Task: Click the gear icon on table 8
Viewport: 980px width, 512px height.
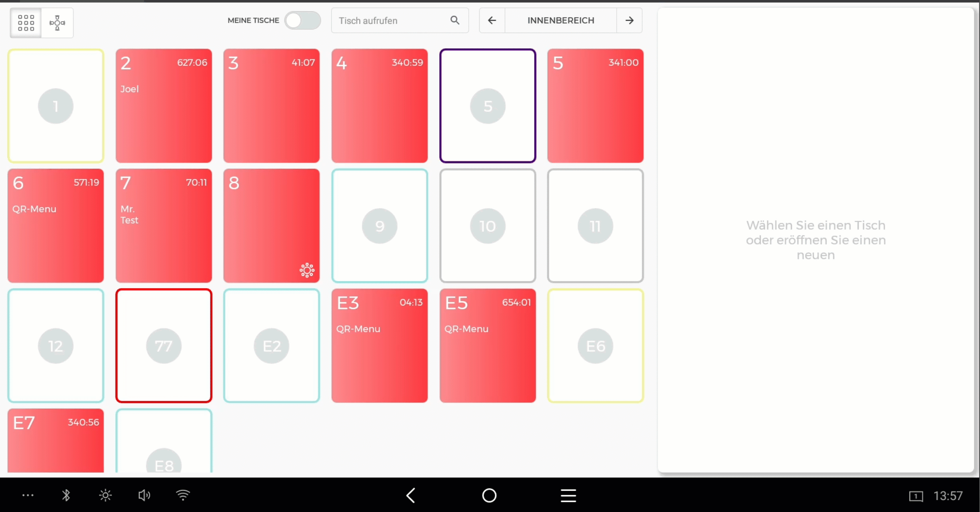Action: coord(307,270)
